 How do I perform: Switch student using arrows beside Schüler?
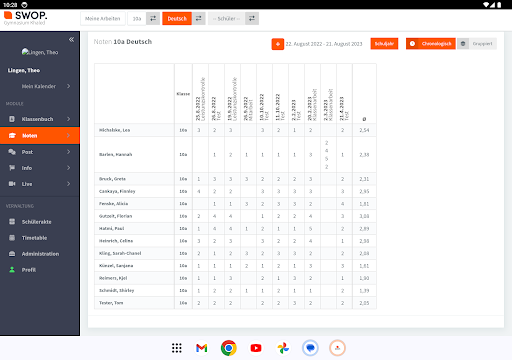click(252, 19)
